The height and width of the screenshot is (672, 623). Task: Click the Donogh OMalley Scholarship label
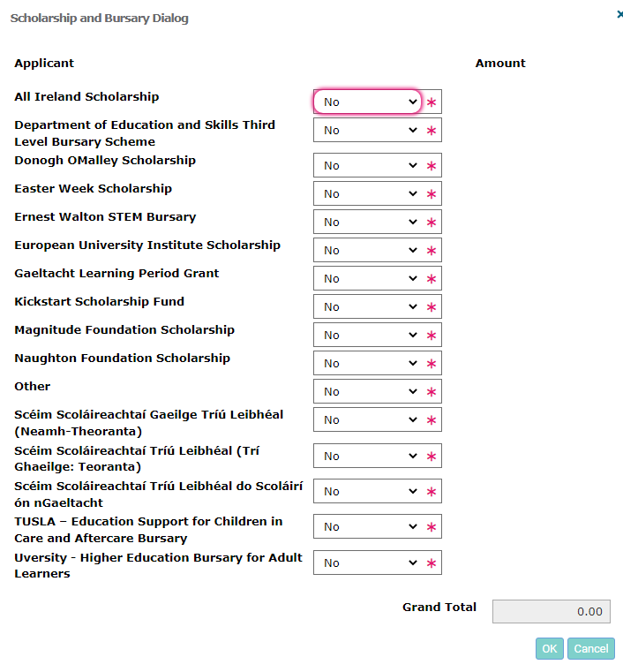pos(105,161)
